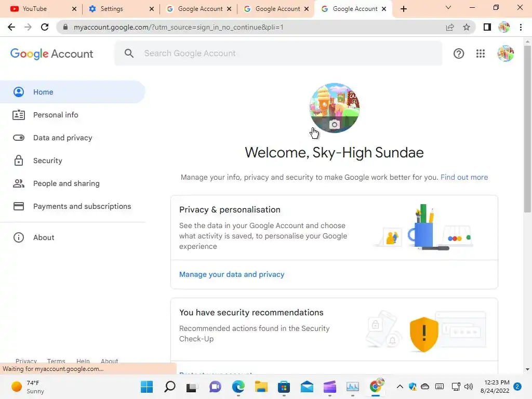Viewport: 532px width, 399px height.
Task: Open Data and privacy section
Action: [x=73, y=138]
